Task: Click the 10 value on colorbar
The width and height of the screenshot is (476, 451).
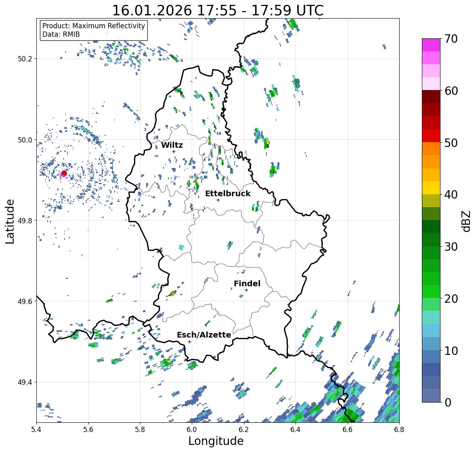Action: point(451,350)
